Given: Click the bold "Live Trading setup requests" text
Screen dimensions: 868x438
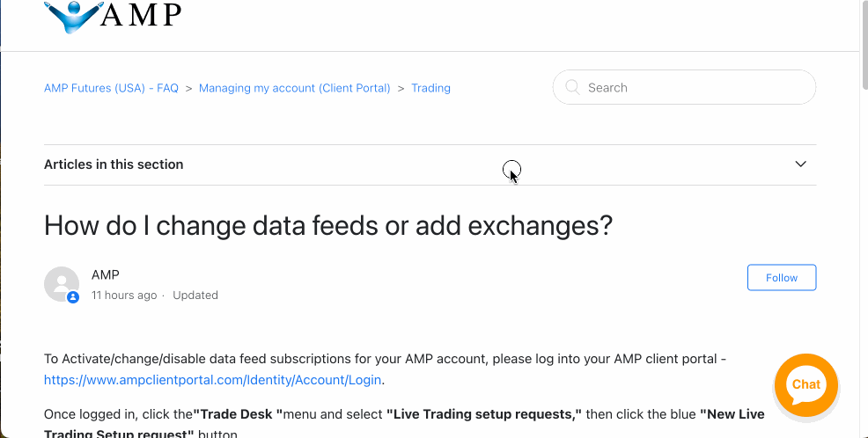Looking at the screenshot, I should click(x=484, y=414).
